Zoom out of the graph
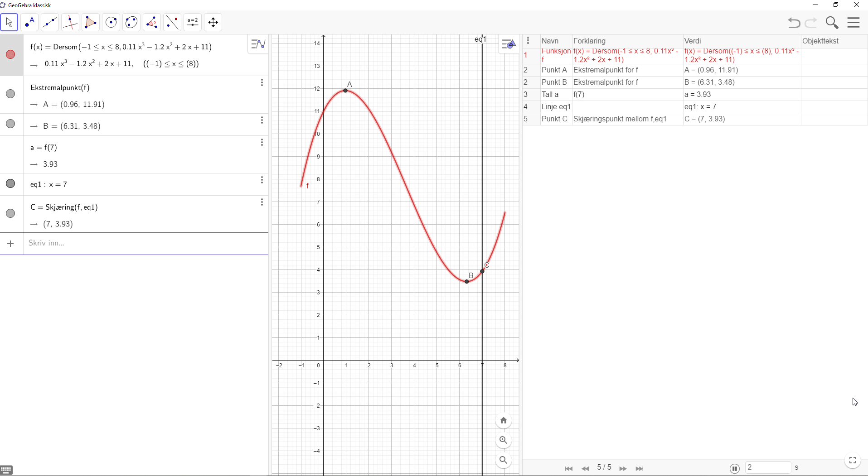868x476 pixels. pos(504,460)
